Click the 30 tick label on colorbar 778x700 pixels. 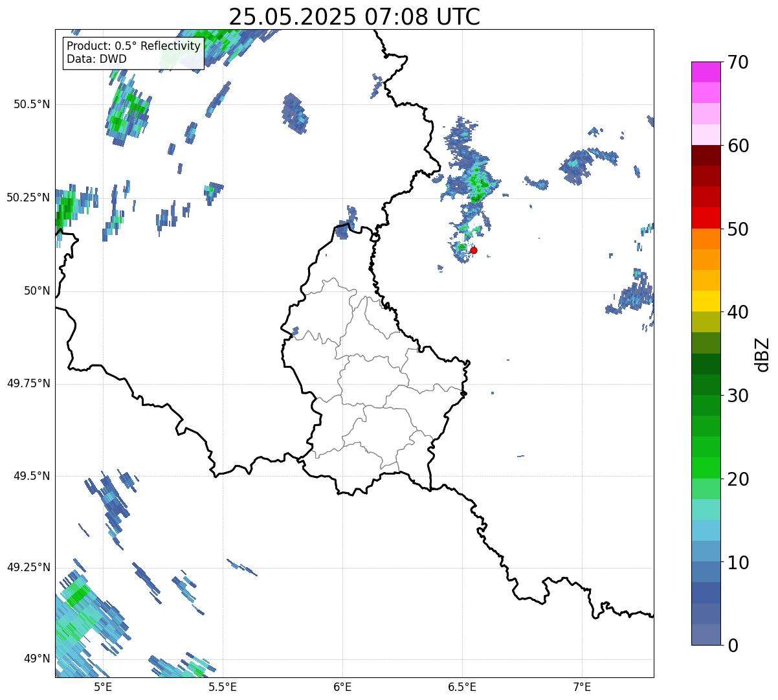[737, 396]
